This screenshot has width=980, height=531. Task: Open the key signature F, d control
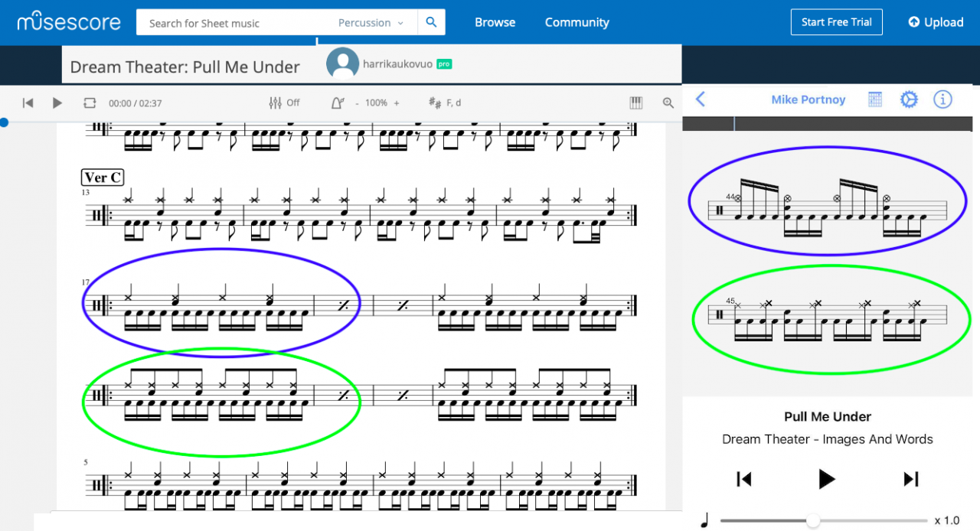(x=445, y=103)
